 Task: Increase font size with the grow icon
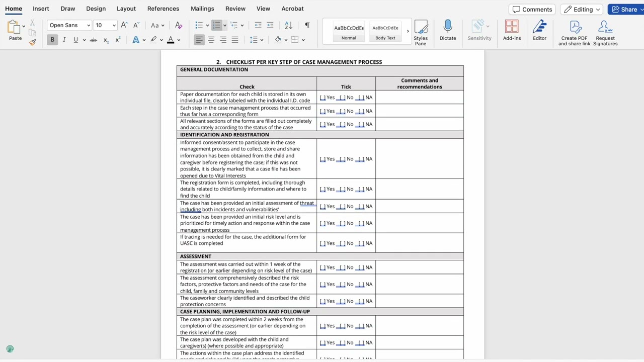[x=124, y=25]
